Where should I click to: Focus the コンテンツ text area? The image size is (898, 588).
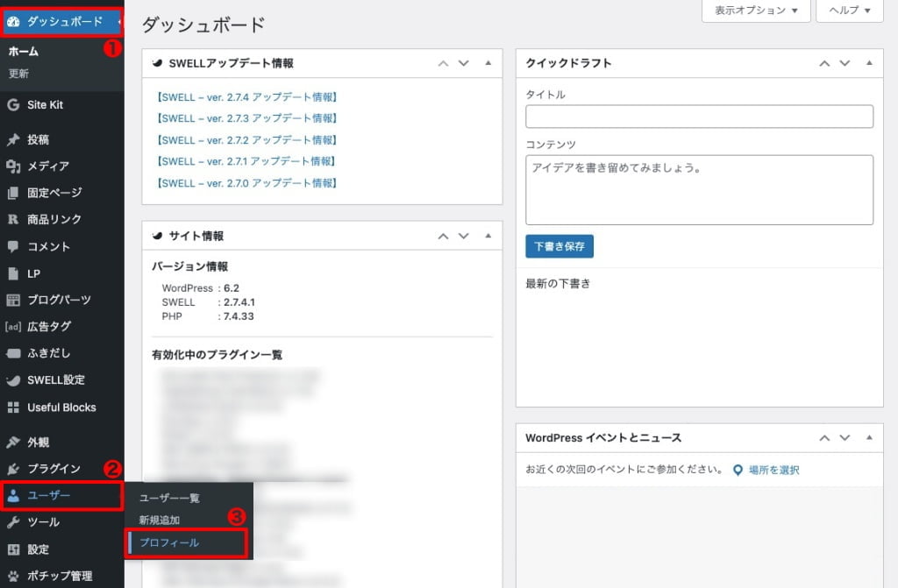click(699, 190)
